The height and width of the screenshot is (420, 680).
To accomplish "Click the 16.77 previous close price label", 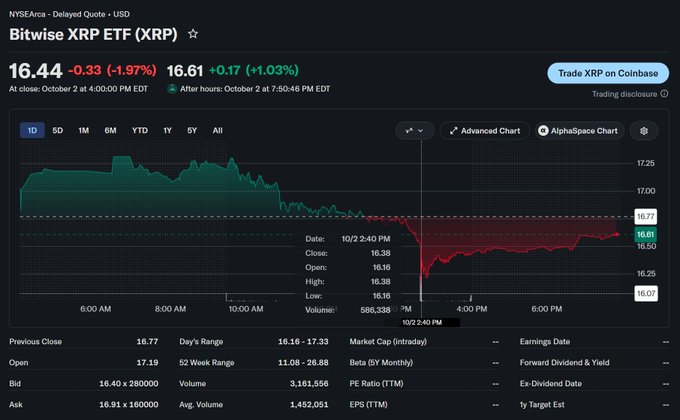I will point(646,216).
